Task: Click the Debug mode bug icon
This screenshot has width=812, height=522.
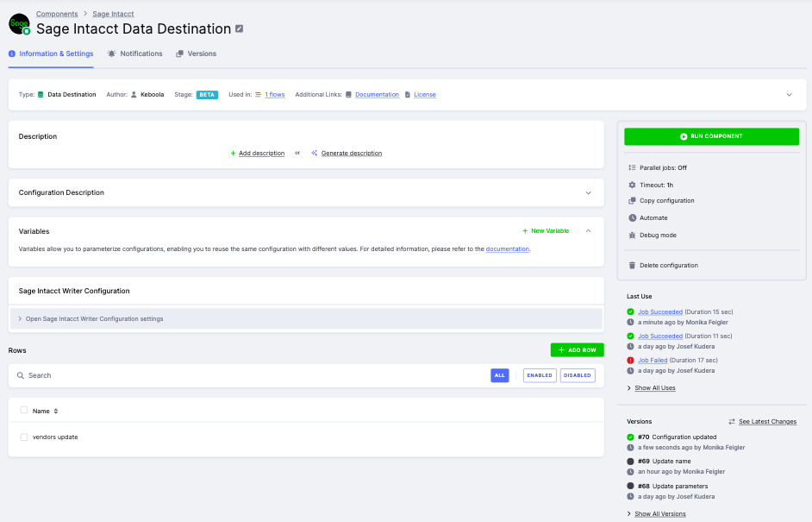Action: coord(632,236)
